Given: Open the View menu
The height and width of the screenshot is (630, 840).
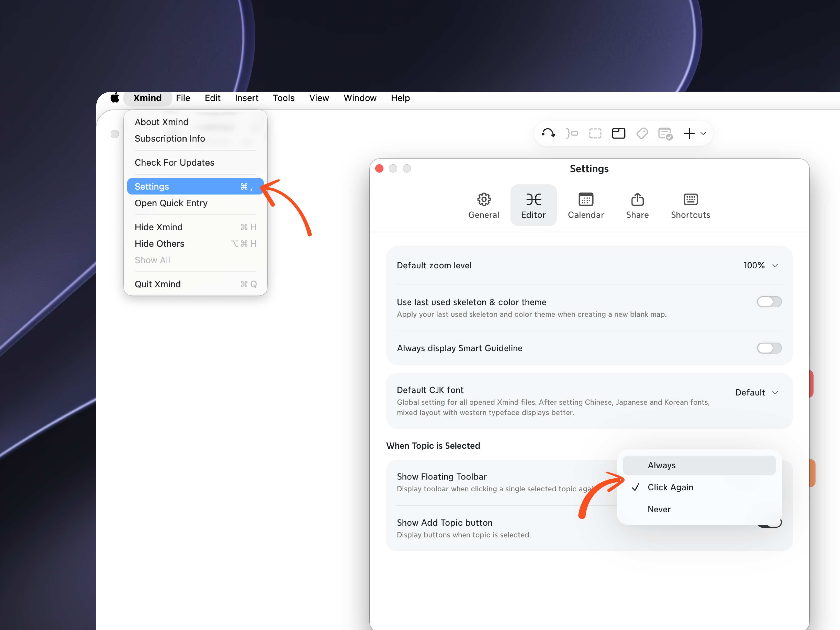Looking at the screenshot, I should (x=319, y=98).
